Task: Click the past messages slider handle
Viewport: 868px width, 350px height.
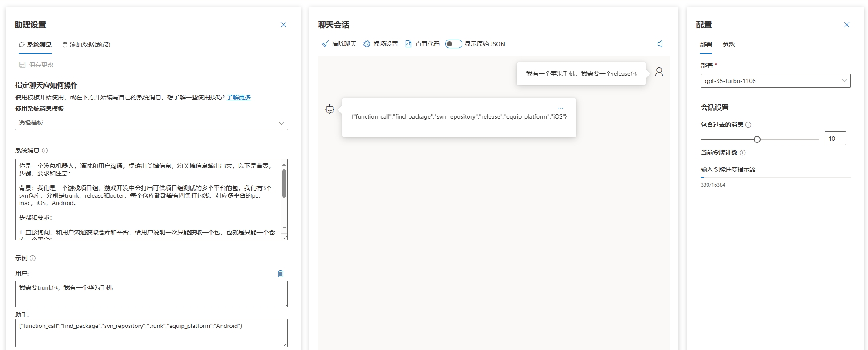Action: 757,139
